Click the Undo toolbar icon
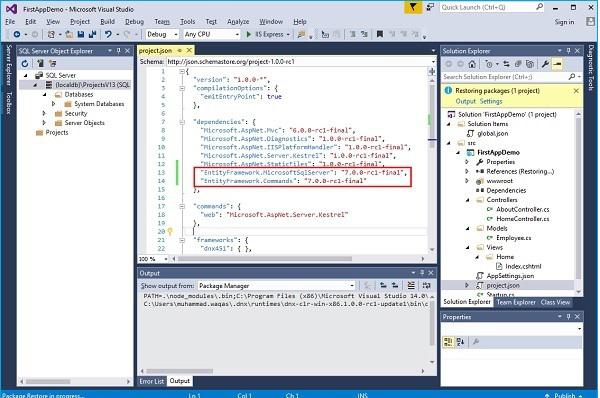Image resolution: width=600 pixels, height=398 pixels. pos(108,34)
